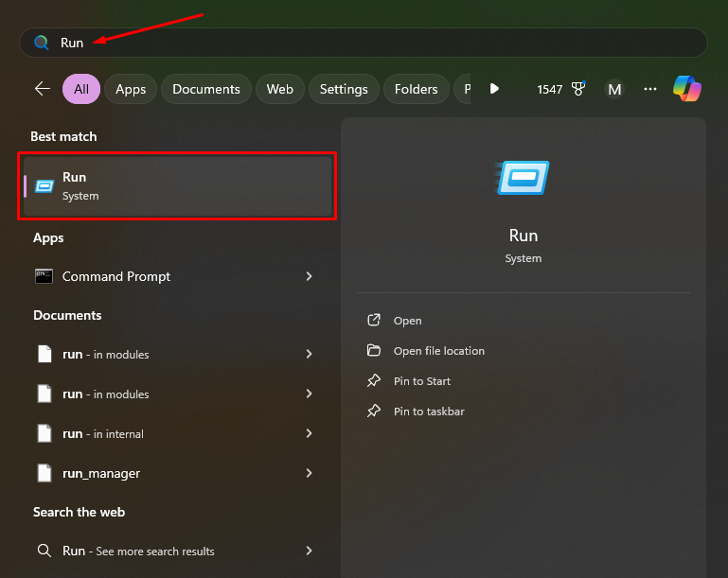Click the Command Prompt app icon
Image resolution: width=728 pixels, height=578 pixels.
[x=44, y=276]
